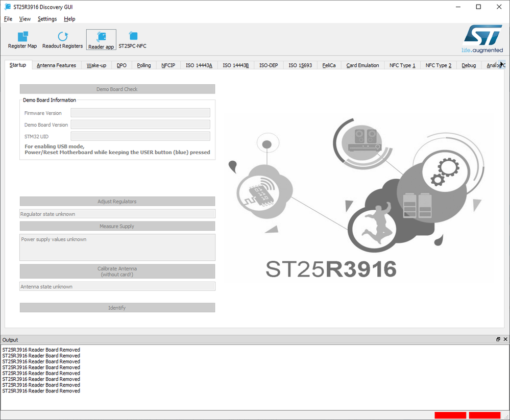Select first Reader Board Removed log line
This screenshot has width=510, height=420.
point(41,350)
